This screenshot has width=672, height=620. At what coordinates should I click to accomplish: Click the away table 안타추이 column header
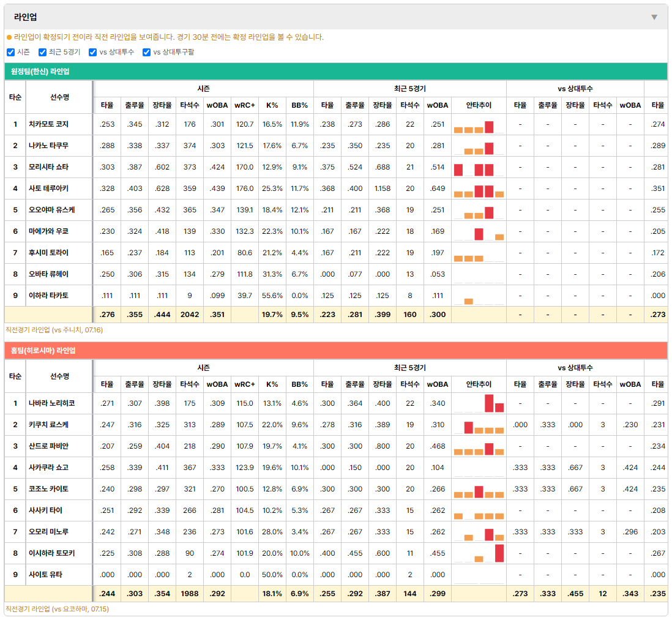pos(479,105)
